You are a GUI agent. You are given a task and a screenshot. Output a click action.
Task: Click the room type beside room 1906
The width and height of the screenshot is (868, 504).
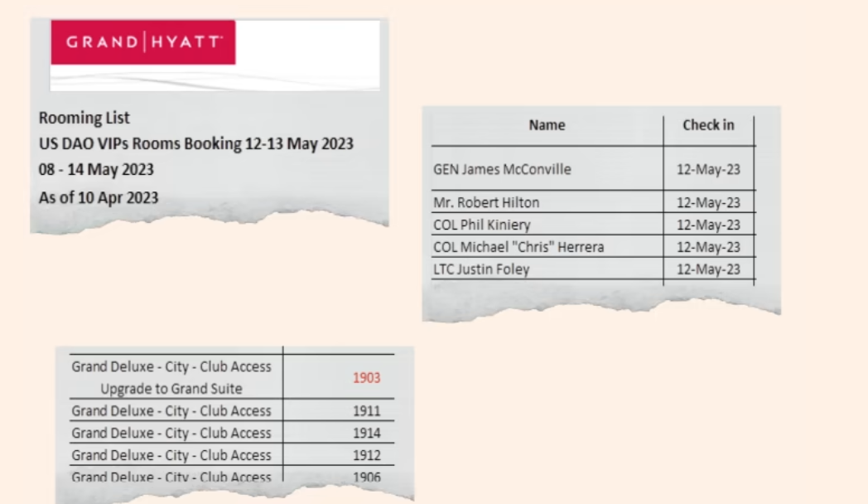click(x=171, y=477)
